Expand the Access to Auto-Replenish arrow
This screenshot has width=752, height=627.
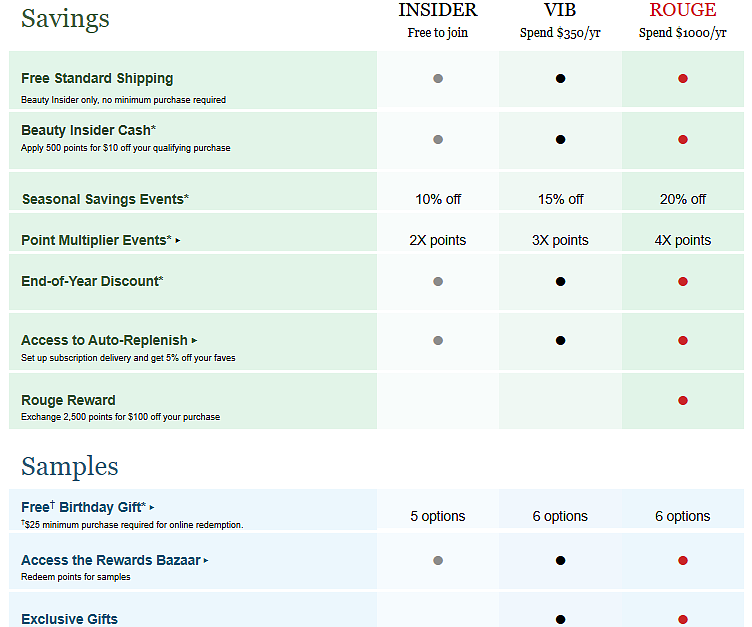(194, 341)
